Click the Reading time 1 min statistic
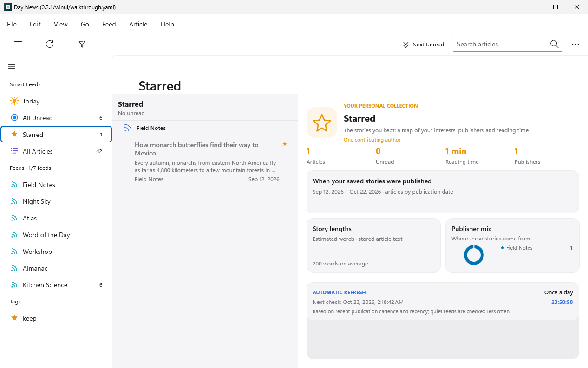The image size is (588, 368). (462, 156)
